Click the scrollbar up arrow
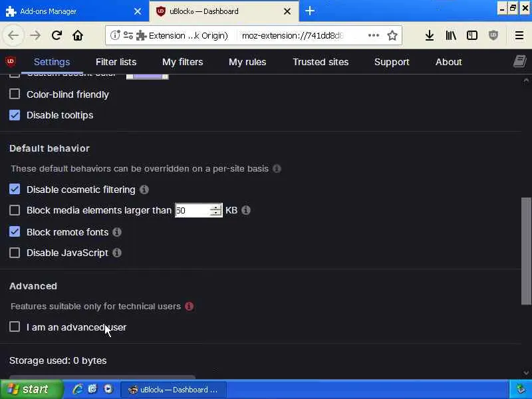This screenshot has height=399, width=532. (526, 80)
